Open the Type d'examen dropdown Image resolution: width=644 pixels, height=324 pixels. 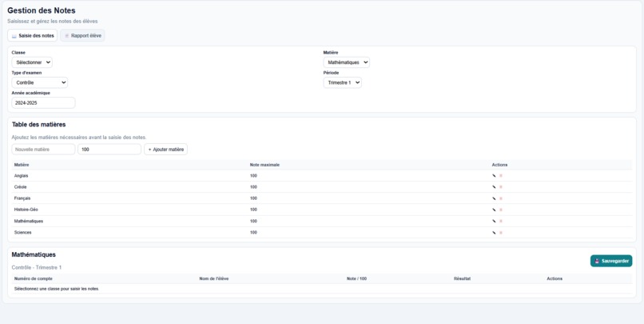coord(40,82)
